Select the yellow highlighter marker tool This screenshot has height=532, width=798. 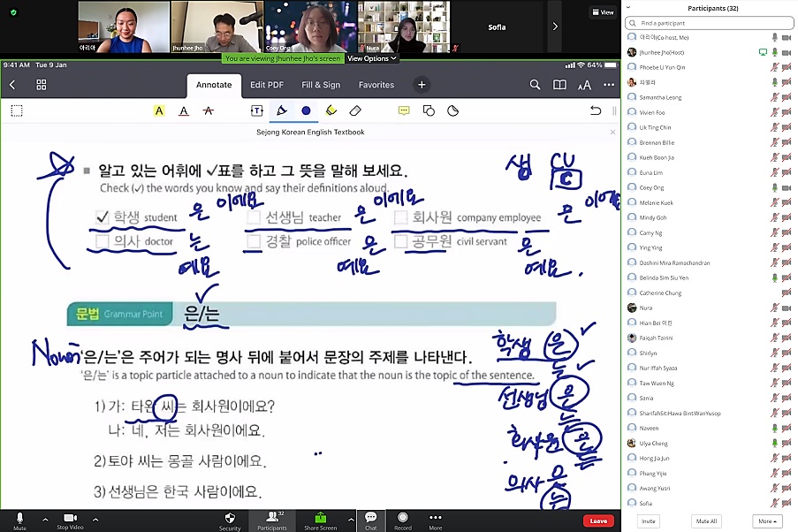click(331, 110)
